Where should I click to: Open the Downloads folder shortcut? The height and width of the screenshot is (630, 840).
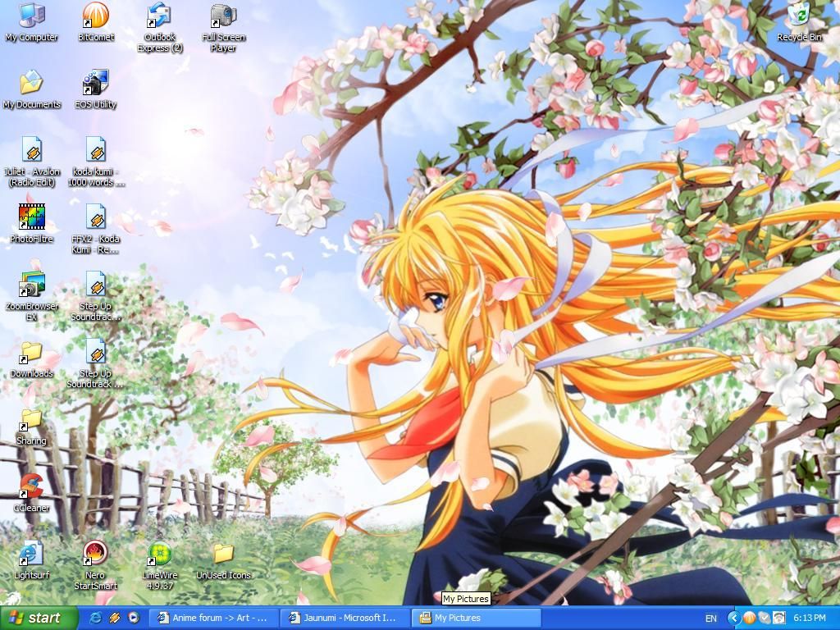point(32,359)
